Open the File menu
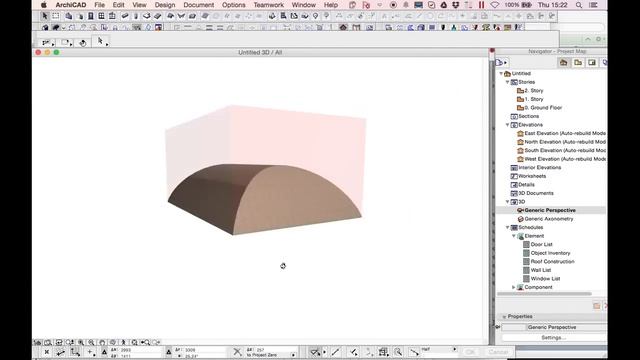The height and width of the screenshot is (360, 640). coord(99,5)
